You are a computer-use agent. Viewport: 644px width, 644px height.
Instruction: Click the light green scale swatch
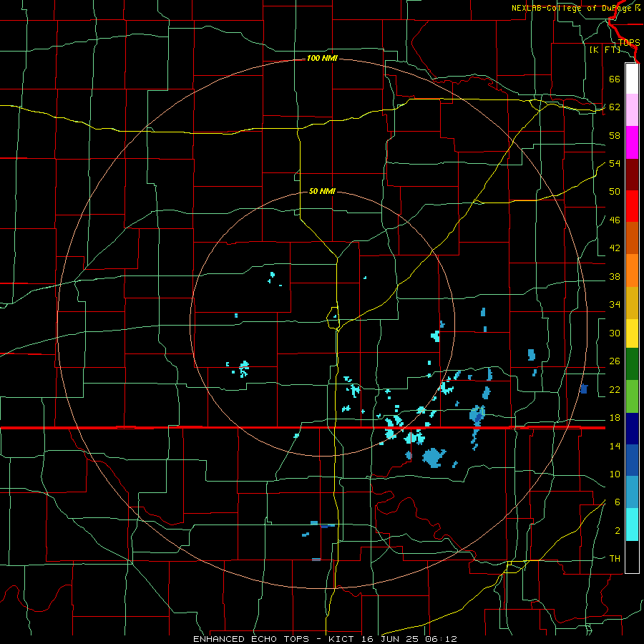(632, 396)
